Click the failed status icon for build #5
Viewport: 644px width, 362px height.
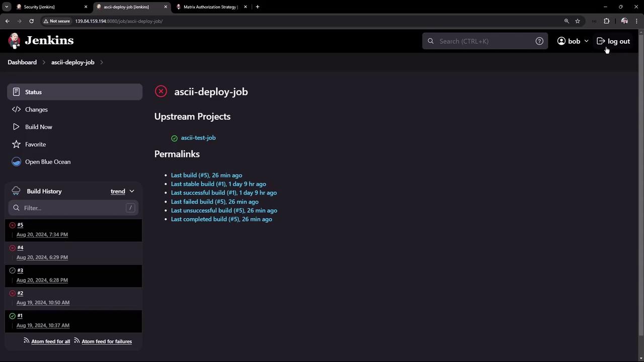(13, 225)
